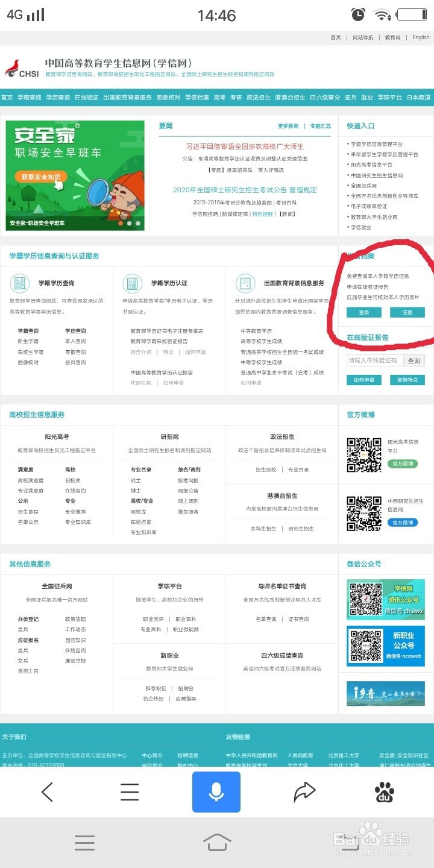
Task: Tap the 阳光高考信息平台 QR code
Action: [x=364, y=455]
